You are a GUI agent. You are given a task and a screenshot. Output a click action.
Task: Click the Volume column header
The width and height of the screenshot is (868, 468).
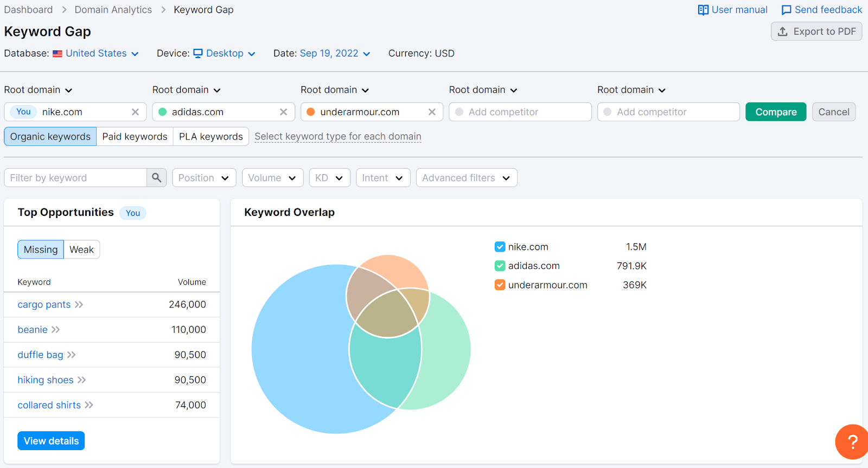pos(192,282)
